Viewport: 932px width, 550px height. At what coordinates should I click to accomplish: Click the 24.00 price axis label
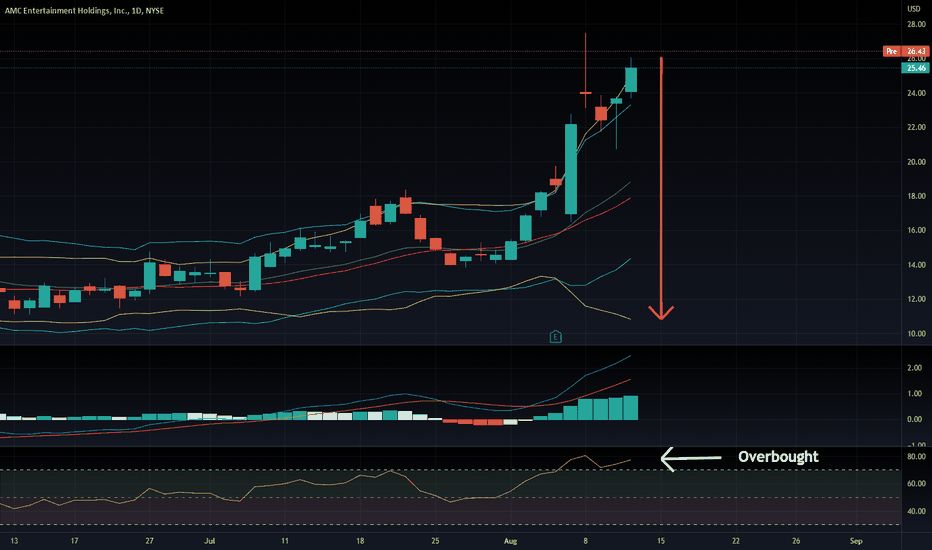pyautogui.click(x=916, y=93)
